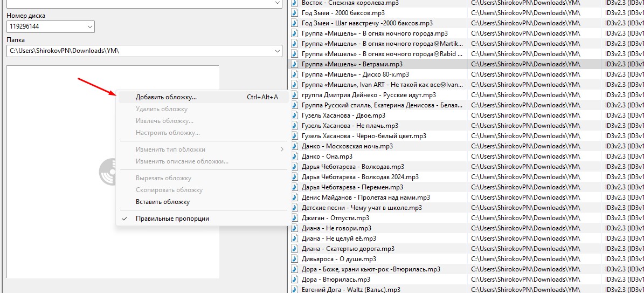
Task: Click file icon for Диана - Не говори.mp3
Action: 295,228
